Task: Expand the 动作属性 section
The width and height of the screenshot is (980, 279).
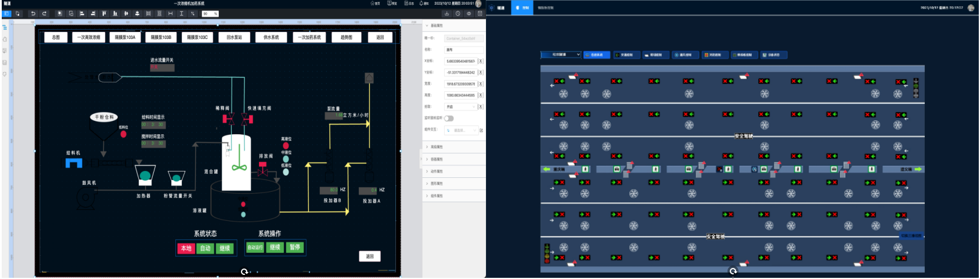Action: pos(437,171)
